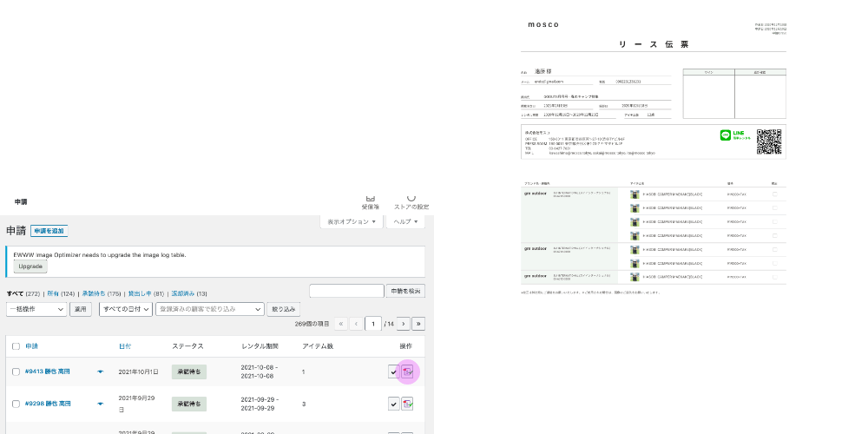Image resolution: width=868 pixels, height=434 pixels.
Task: Click the green LINE logo on the slip
Action: [726, 135]
